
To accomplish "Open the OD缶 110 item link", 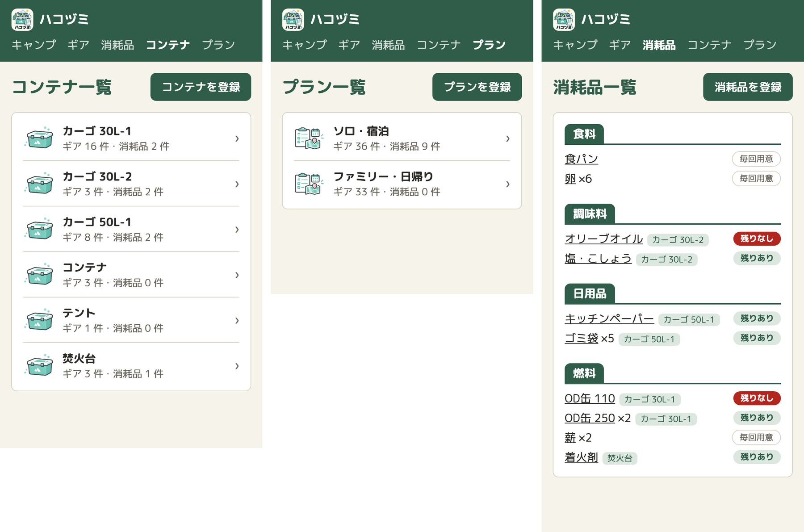I will tap(590, 398).
